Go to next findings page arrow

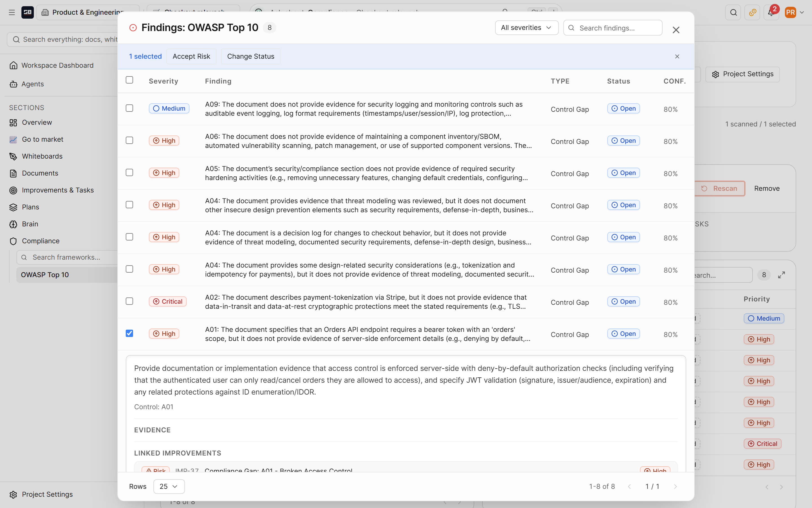[675, 487]
